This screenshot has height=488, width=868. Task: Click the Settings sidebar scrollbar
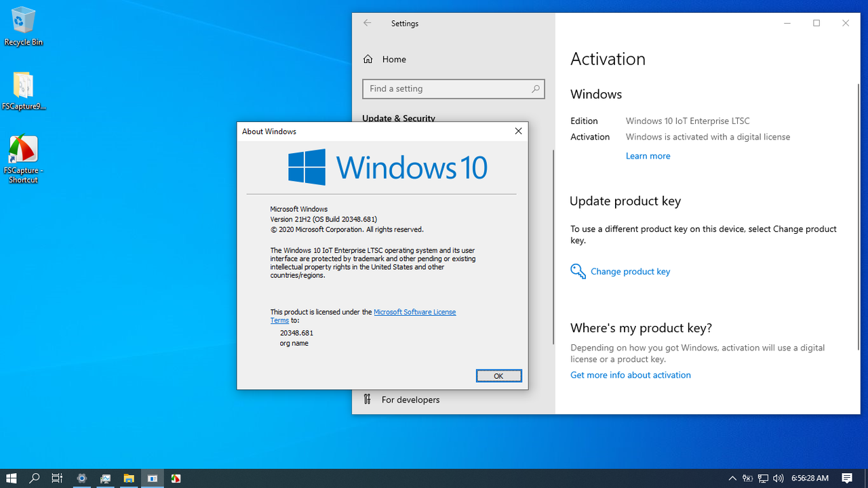[553, 247]
